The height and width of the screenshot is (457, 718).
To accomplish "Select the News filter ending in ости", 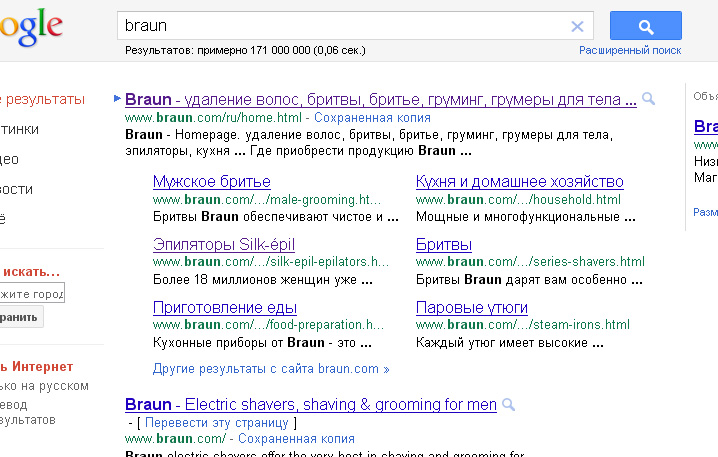I will tap(16, 189).
